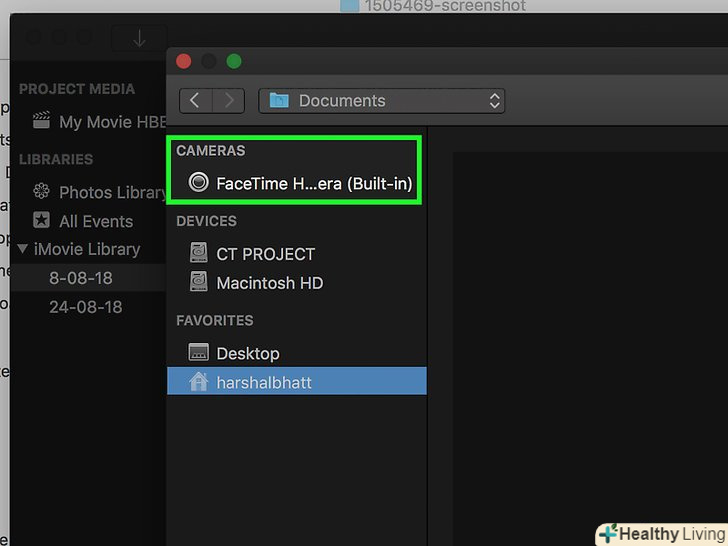This screenshot has height=546, width=728.
Task: Click the import down-arrow button in iMovie
Action: click(139, 38)
